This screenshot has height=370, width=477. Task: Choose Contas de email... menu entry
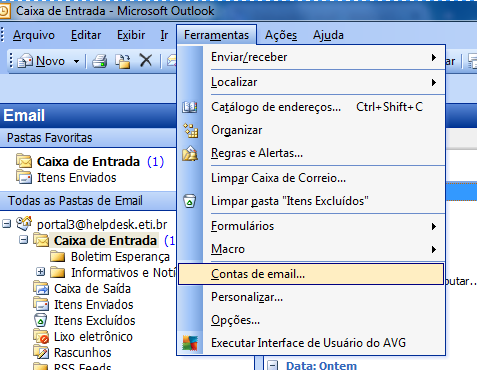click(x=311, y=274)
